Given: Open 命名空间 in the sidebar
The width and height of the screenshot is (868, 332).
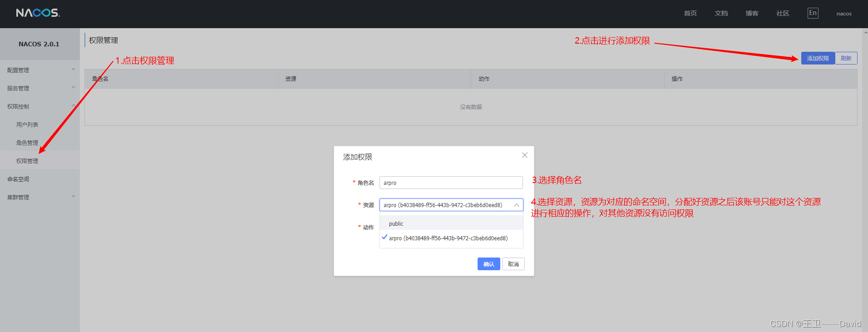Looking at the screenshot, I should pos(18,179).
